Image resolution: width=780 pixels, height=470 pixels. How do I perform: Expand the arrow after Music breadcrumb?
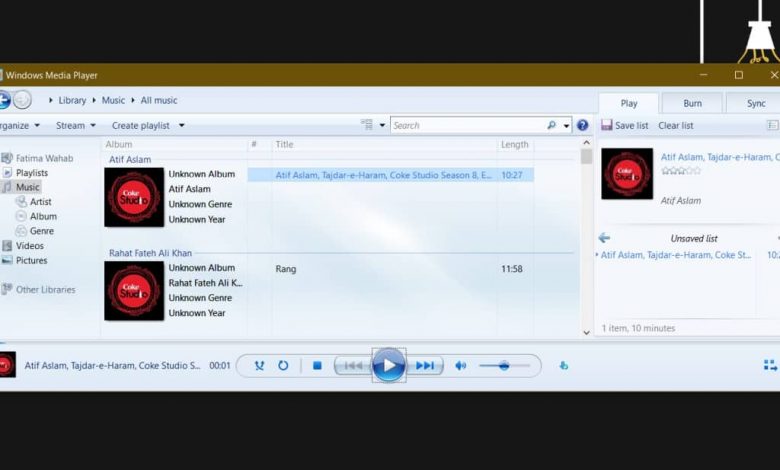click(133, 100)
